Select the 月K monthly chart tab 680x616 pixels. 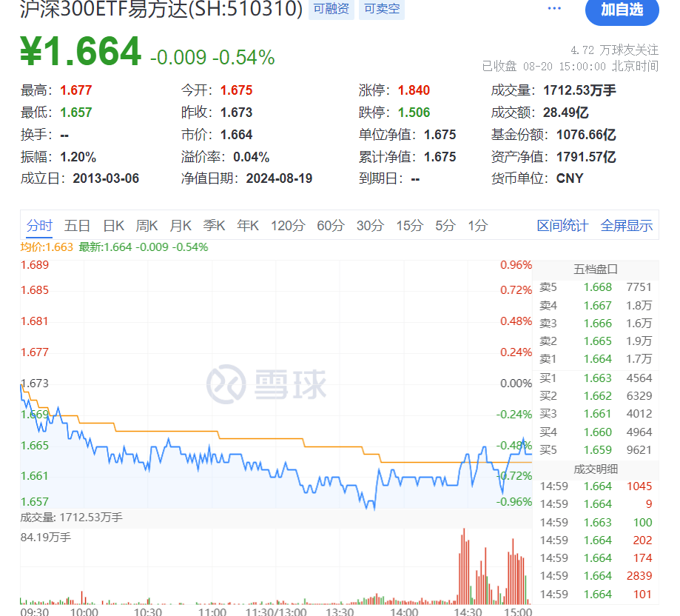tap(181, 226)
